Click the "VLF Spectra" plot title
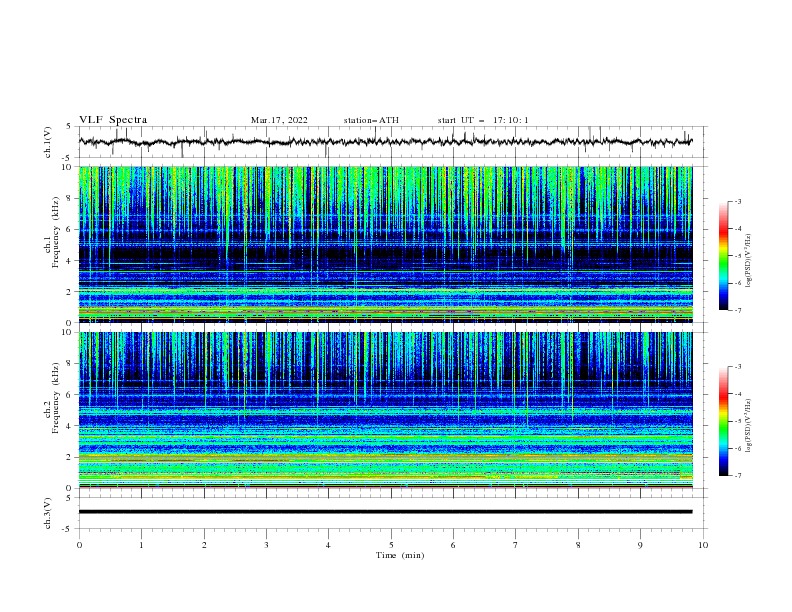792x612 pixels. [x=113, y=120]
